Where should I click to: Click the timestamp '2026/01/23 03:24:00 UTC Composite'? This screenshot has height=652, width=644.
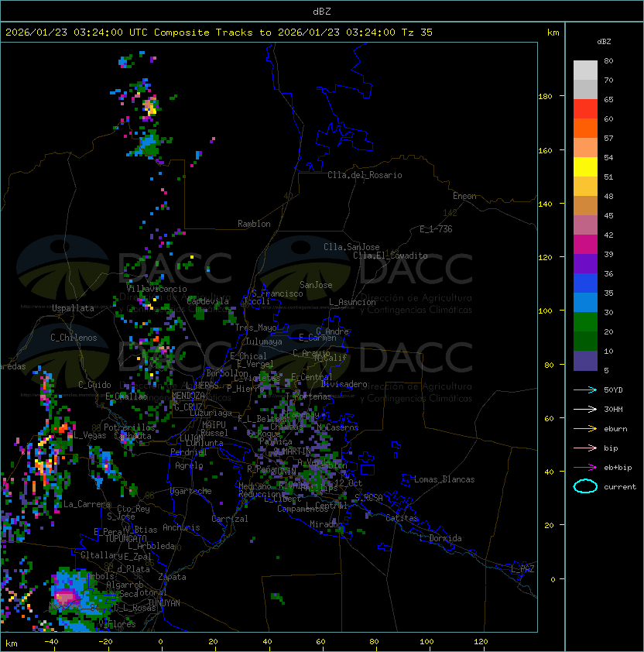click(x=108, y=33)
